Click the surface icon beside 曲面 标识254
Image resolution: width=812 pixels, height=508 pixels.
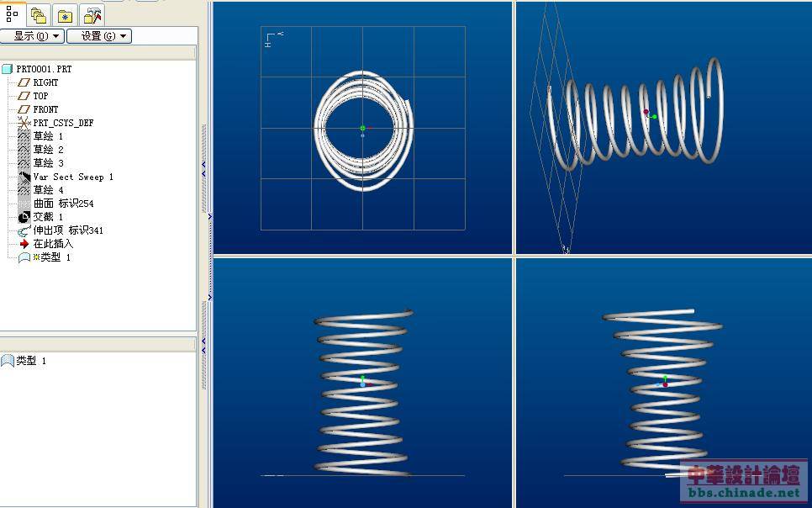[x=24, y=204]
